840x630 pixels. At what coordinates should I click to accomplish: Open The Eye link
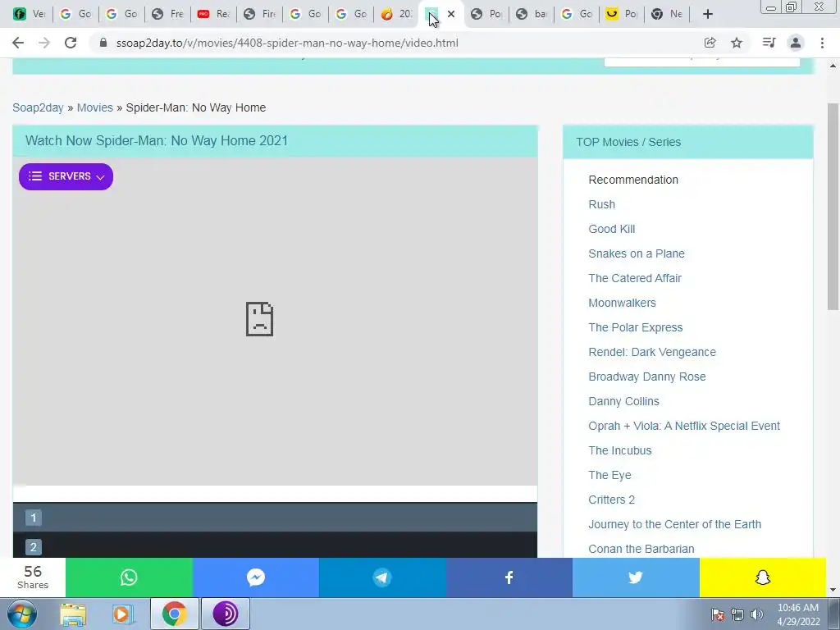pyautogui.click(x=609, y=476)
